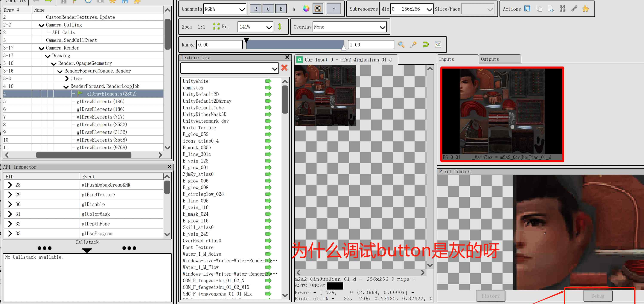Switch to the Outputs tab
644x304 pixels.
pos(499,59)
